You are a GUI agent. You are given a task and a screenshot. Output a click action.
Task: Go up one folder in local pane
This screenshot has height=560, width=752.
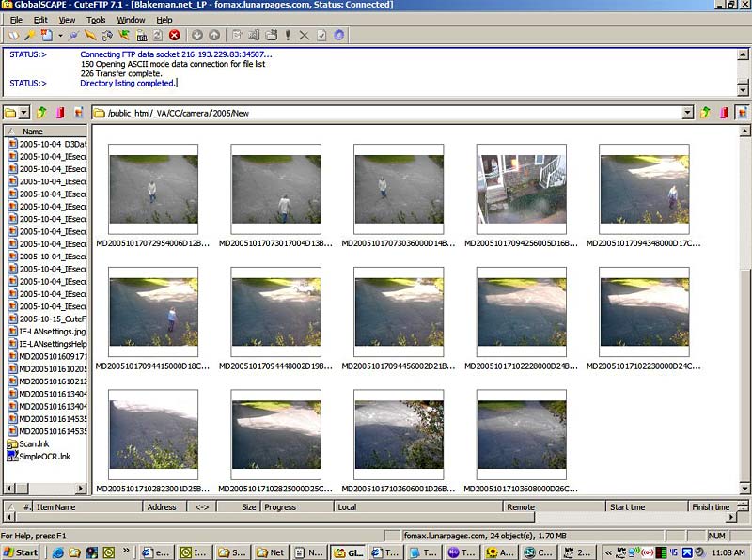pyautogui.click(x=42, y=113)
